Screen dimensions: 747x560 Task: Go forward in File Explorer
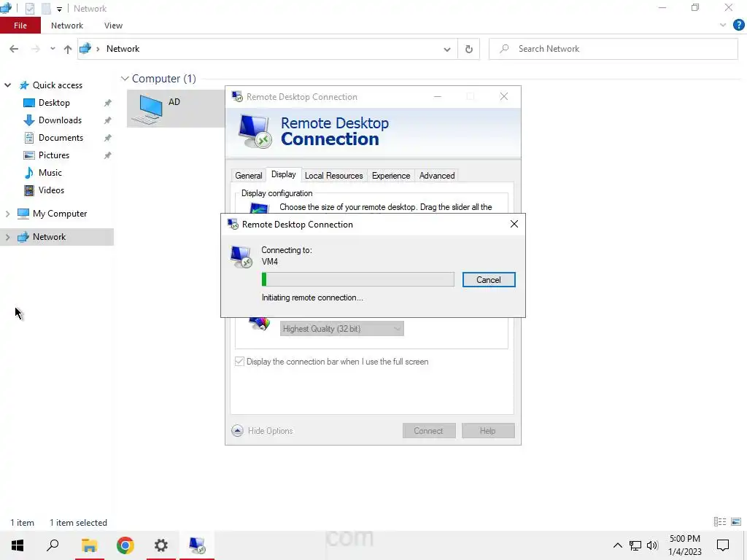point(35,49)
